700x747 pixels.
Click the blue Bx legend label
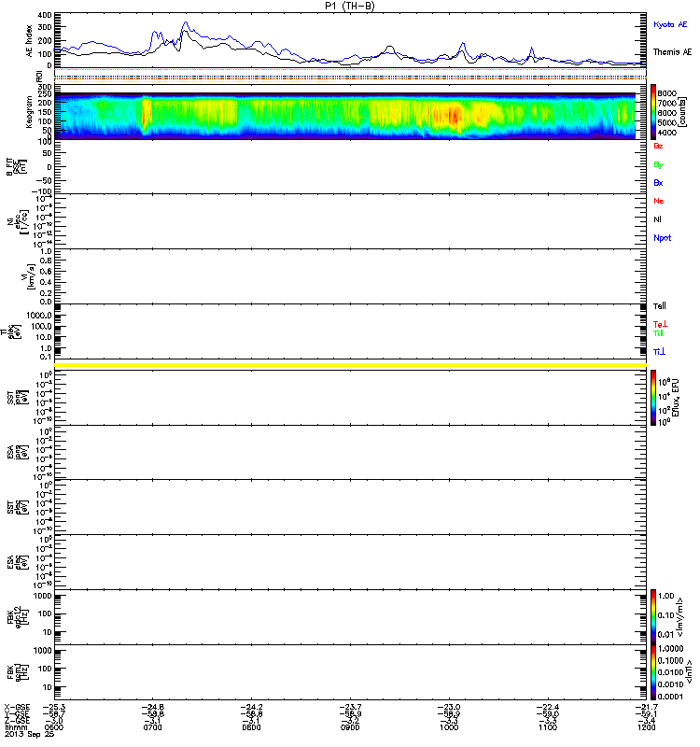(x=658, y=183)
